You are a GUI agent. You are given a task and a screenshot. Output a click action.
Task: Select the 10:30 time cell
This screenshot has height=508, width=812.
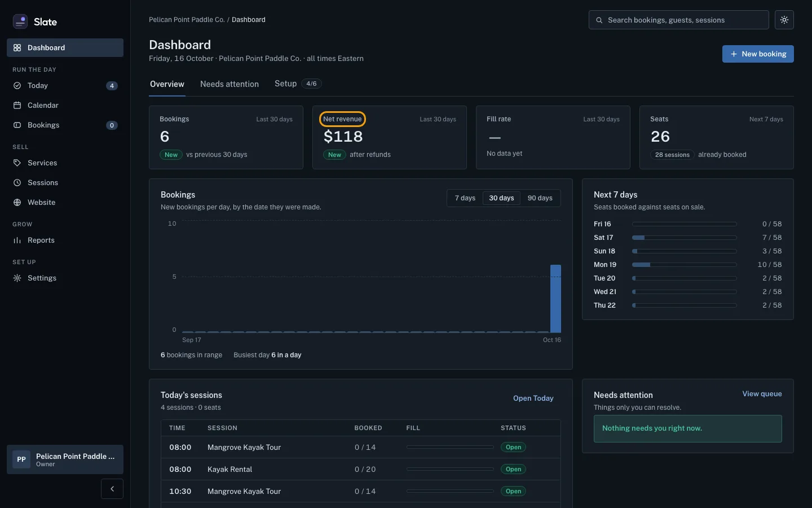(180, 492)
